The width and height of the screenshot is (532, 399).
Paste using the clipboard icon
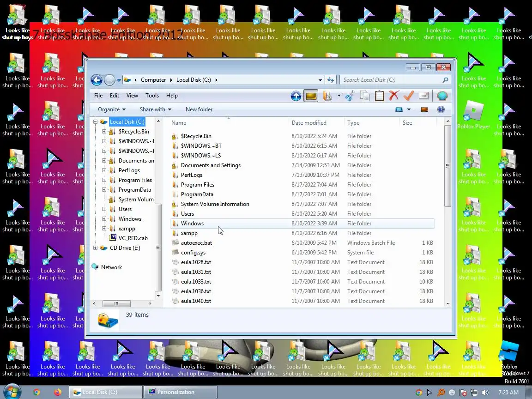379,96
